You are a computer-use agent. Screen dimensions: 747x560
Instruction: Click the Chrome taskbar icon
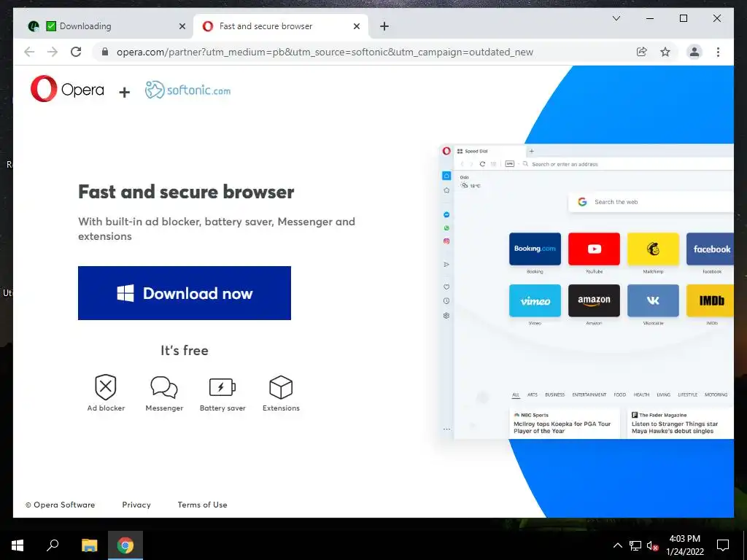click(125, 545)
